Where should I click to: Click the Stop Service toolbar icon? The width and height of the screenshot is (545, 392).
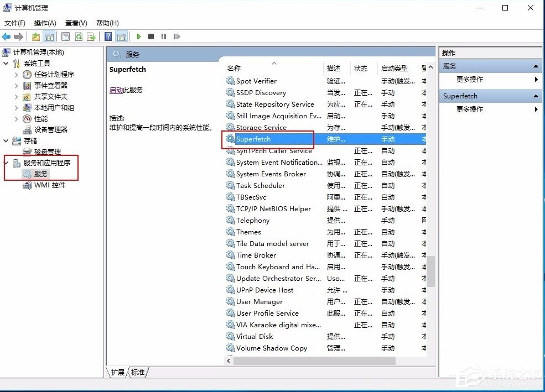tap(150, 36)
